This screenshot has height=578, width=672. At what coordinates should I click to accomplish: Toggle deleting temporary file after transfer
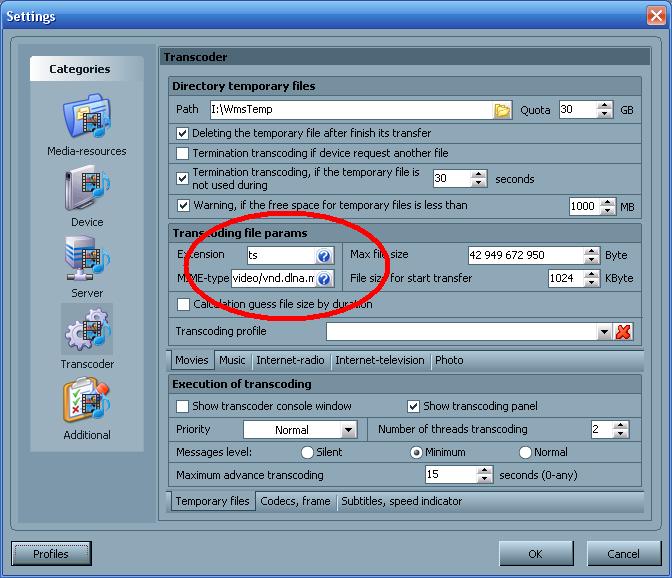click(183, 133)
